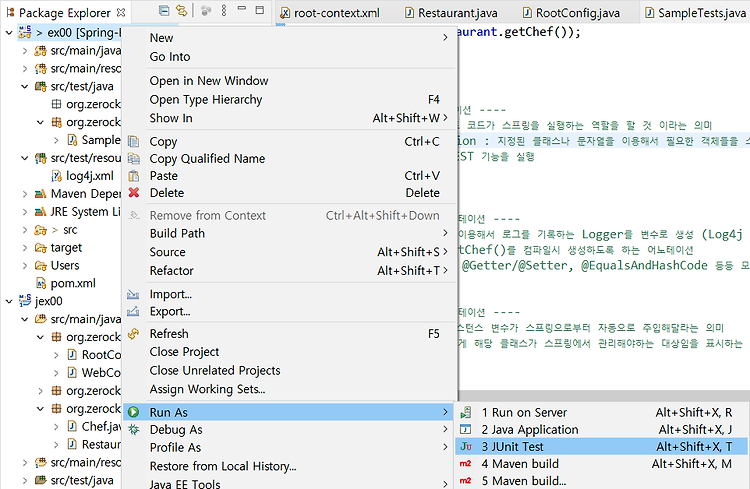Click the green Run As play icon

point(133,412)
